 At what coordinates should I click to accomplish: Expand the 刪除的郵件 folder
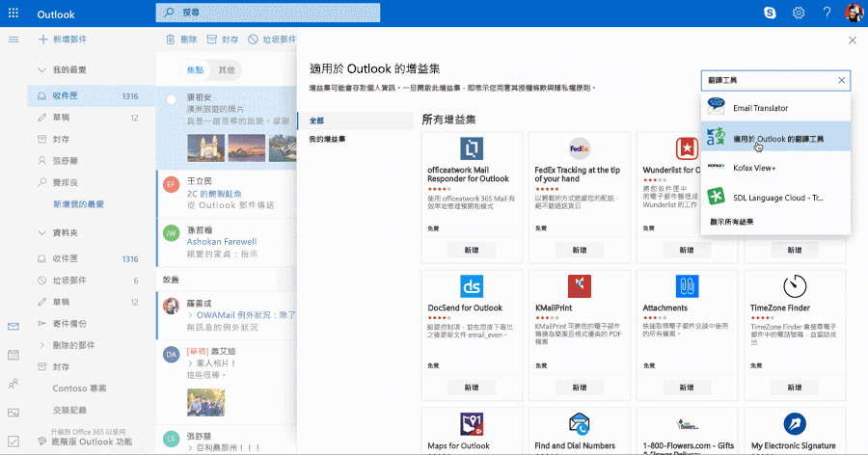pyautogui.click(x=41, y=345)
